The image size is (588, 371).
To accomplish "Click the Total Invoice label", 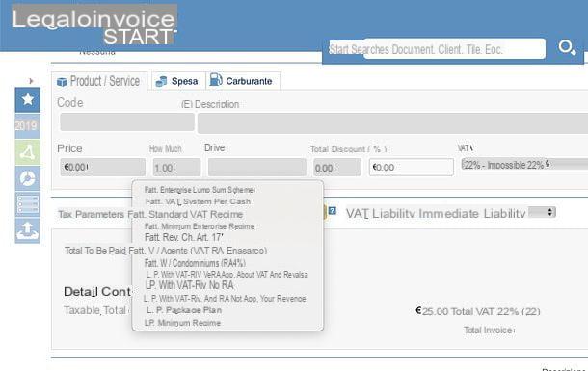I will tap(489, 331).
